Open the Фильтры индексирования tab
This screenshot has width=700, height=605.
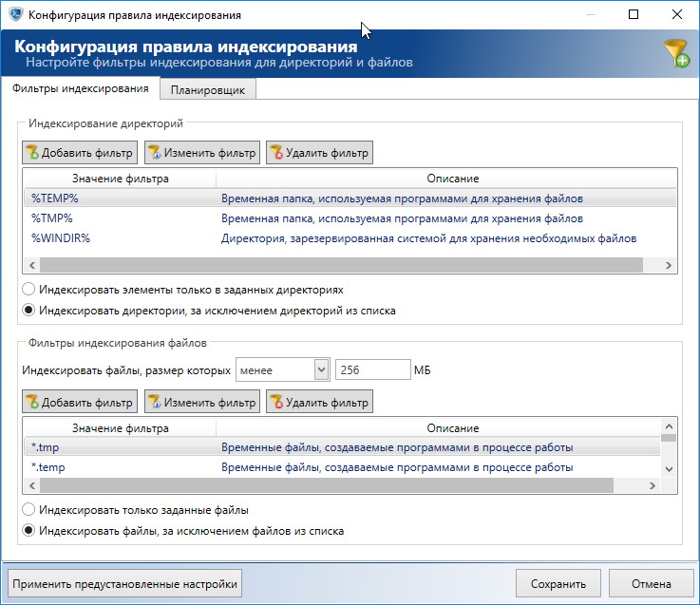tap(80, 89)
